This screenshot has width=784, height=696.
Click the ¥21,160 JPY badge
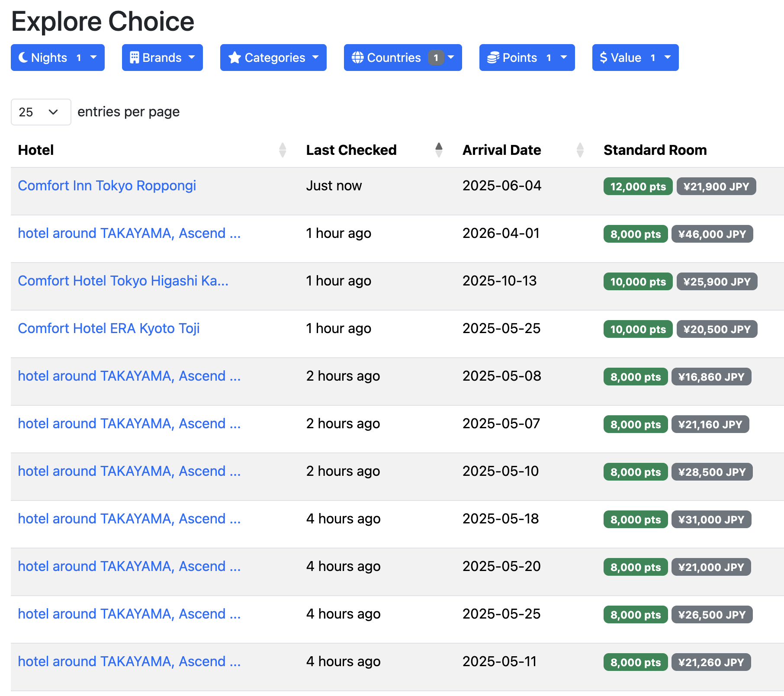[710, 424]
